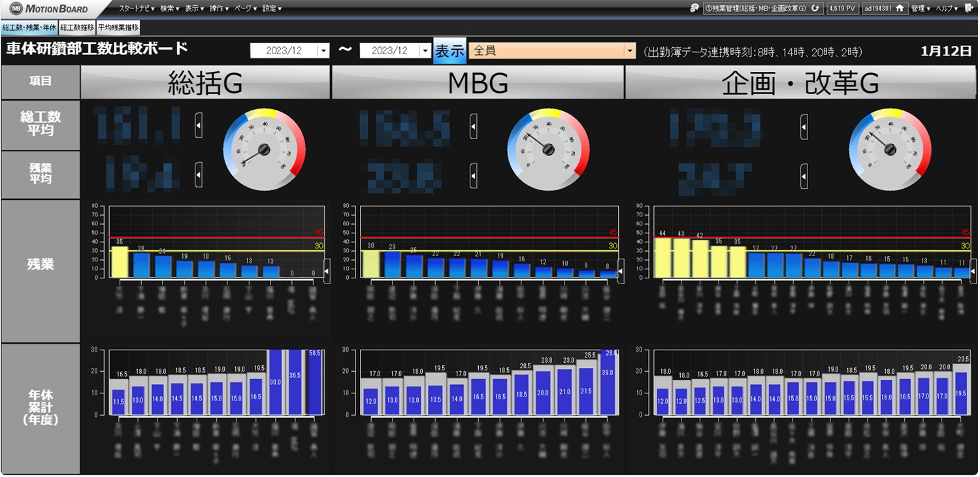Click the MBG overtime gauge meter
980x477 pixels.
click(549, 150)
